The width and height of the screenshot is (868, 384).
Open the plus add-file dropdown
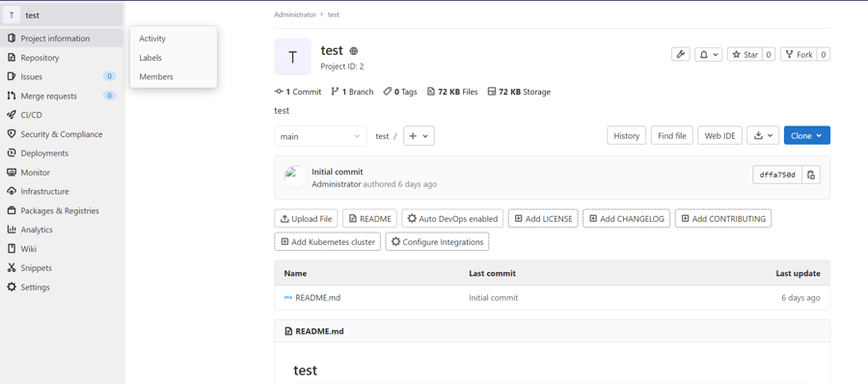[420, 136]
